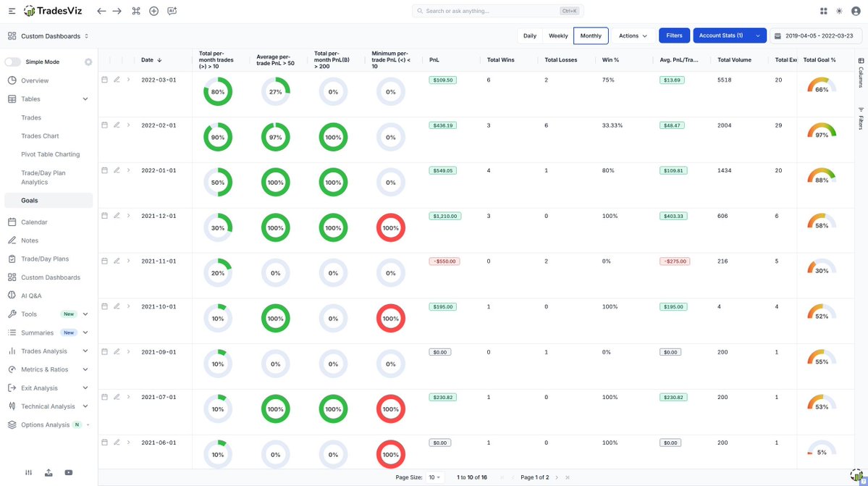Image resolution: width=868 pixels, height=486 pixels.
Task: Open the Account Stats (1) dropdown
Action: (758, 35)
